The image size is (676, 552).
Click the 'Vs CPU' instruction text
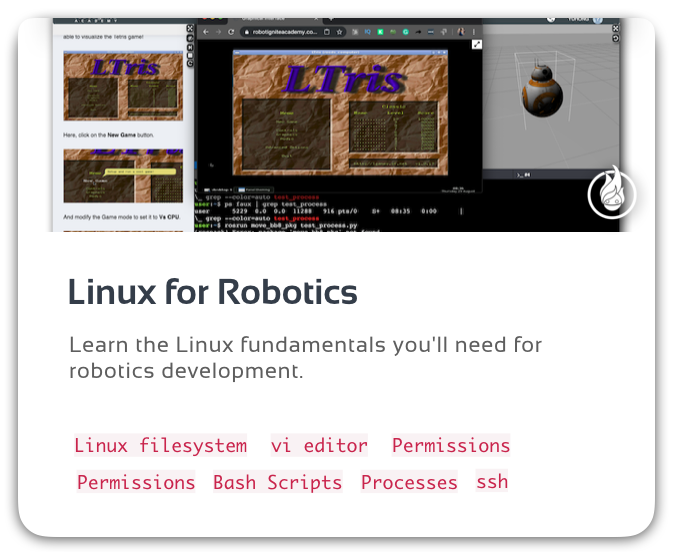[122, 217]
